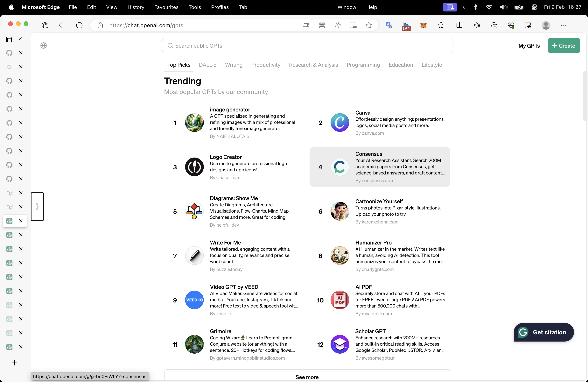Collapse the vertical tabs sidebar chevron
This screenshot has width=588, height=382.
pyautogui.click(x=20, y=39)
